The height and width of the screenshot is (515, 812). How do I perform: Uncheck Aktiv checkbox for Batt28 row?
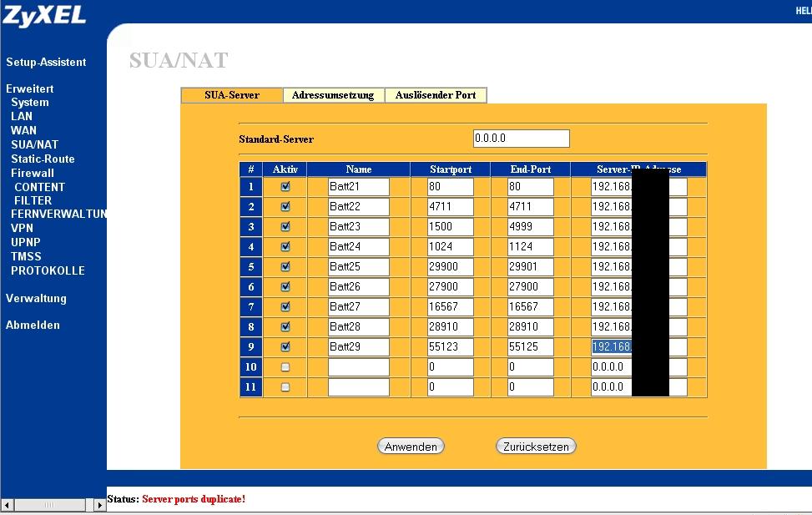285,327
